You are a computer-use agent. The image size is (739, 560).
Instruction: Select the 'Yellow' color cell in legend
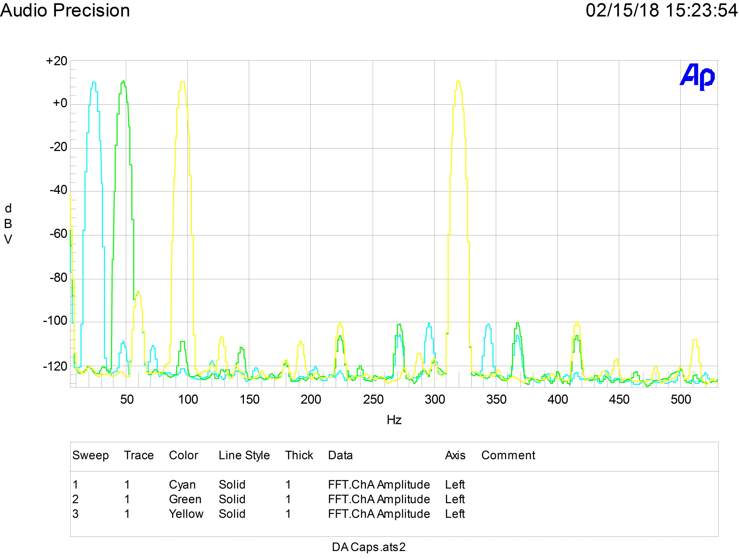tap(186, 514)
